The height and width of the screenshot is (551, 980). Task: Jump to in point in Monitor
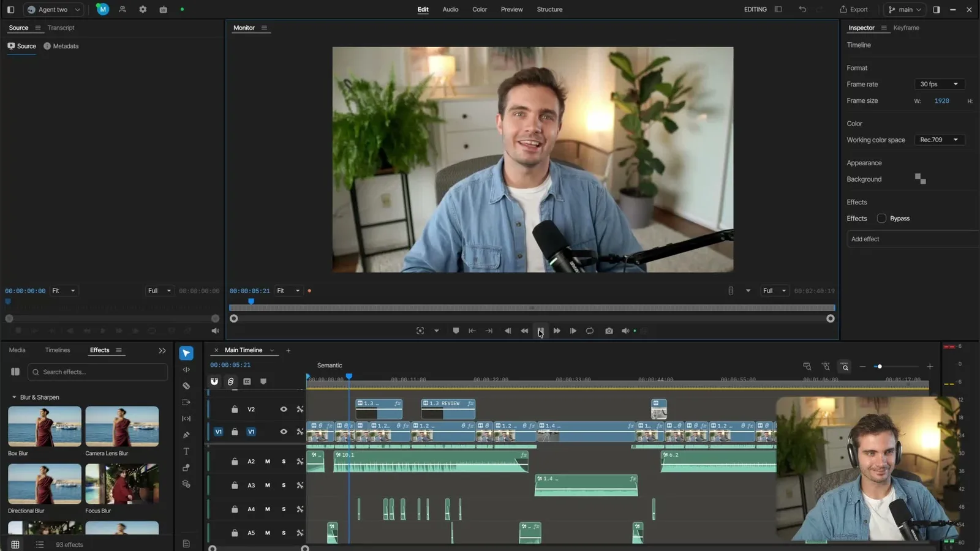(x=472, y=331)
